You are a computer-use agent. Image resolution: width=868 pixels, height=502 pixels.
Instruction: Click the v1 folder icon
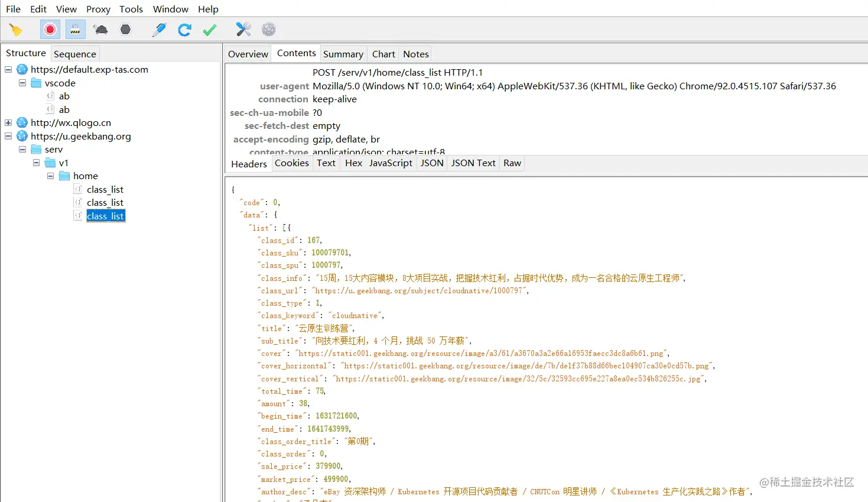point(50,163)
